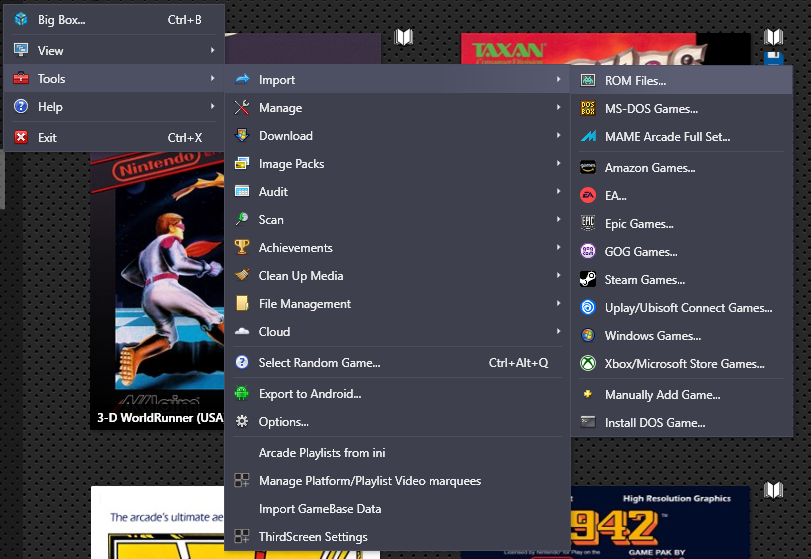
Task: Click the Options gear icon
Action: tap(242, 421)
